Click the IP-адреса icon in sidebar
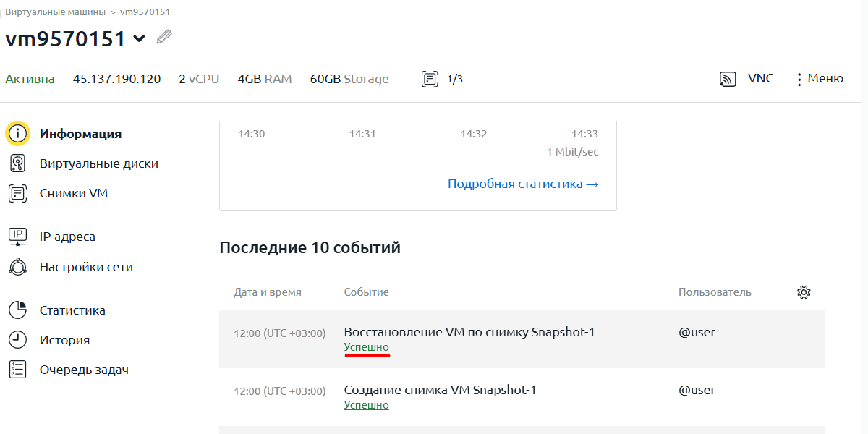This screenshot has width=868, height=434. pyautogui.click(x=17, y=237)
